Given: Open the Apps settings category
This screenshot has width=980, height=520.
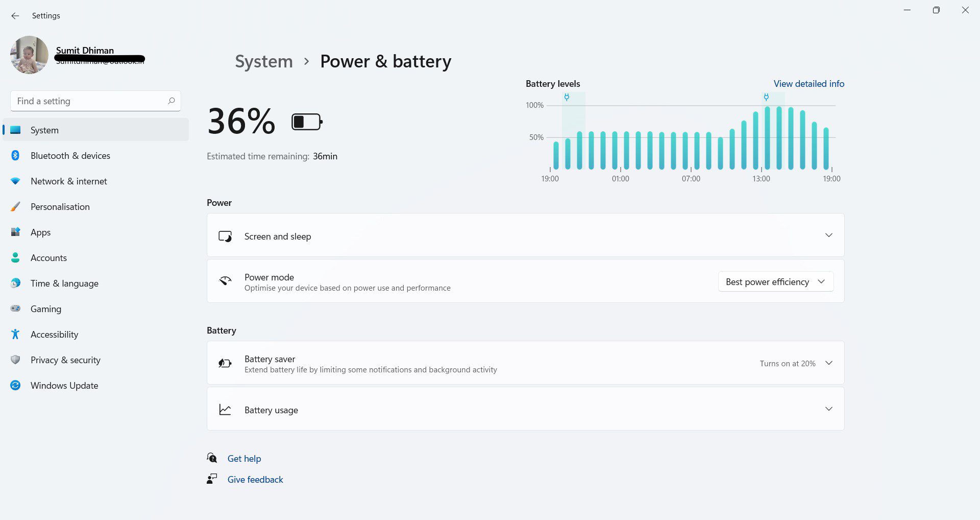Looking at the screenshot, I should point(41,232).
